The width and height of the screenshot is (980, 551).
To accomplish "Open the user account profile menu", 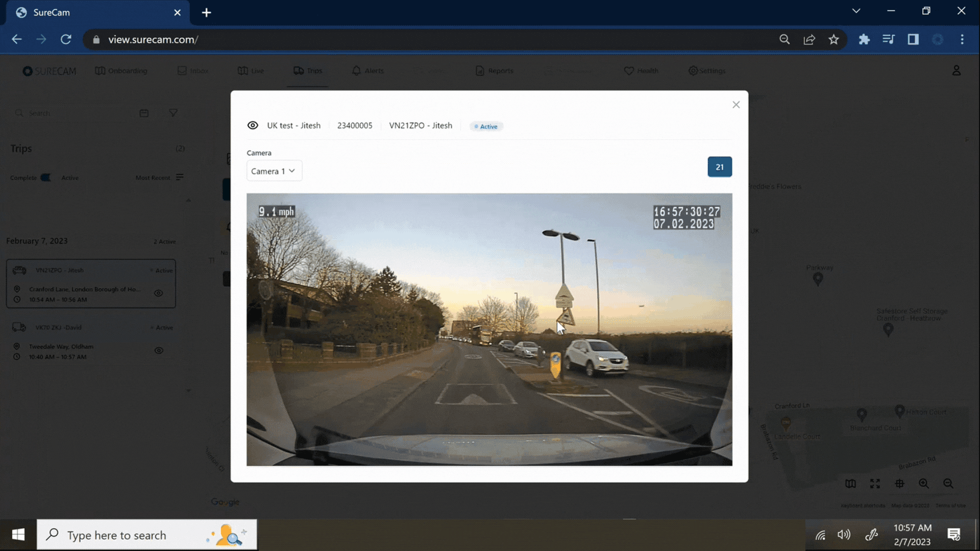I will tap(957, 70).
